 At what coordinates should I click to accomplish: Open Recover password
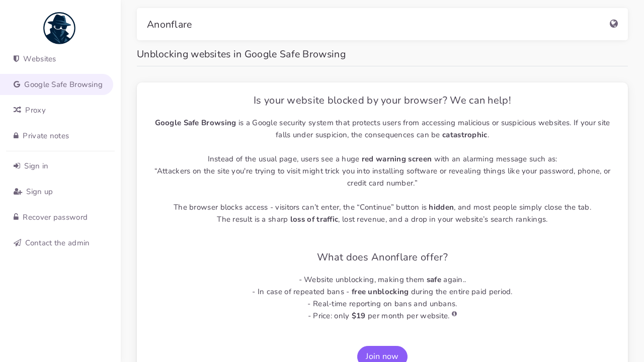[55, 217]
